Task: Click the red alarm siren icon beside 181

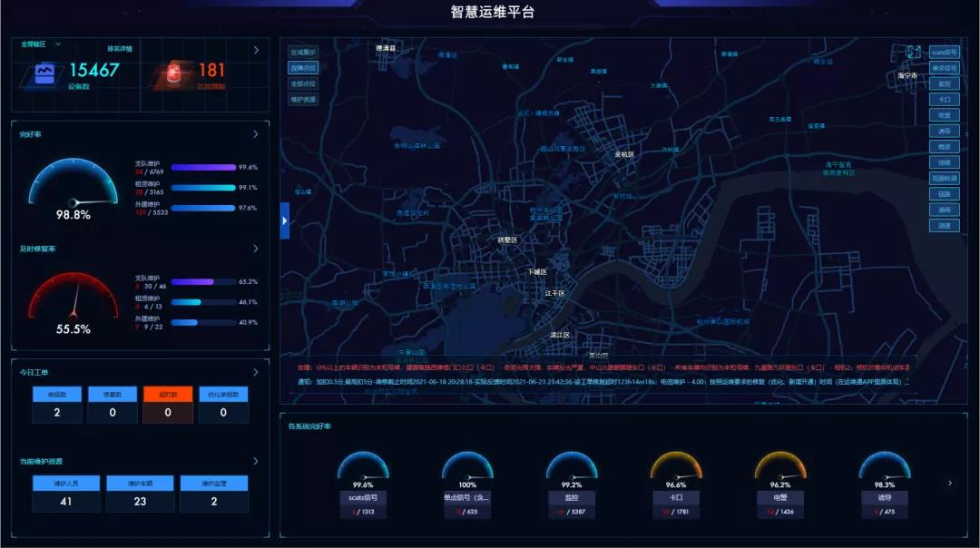Action: [173, 73]
